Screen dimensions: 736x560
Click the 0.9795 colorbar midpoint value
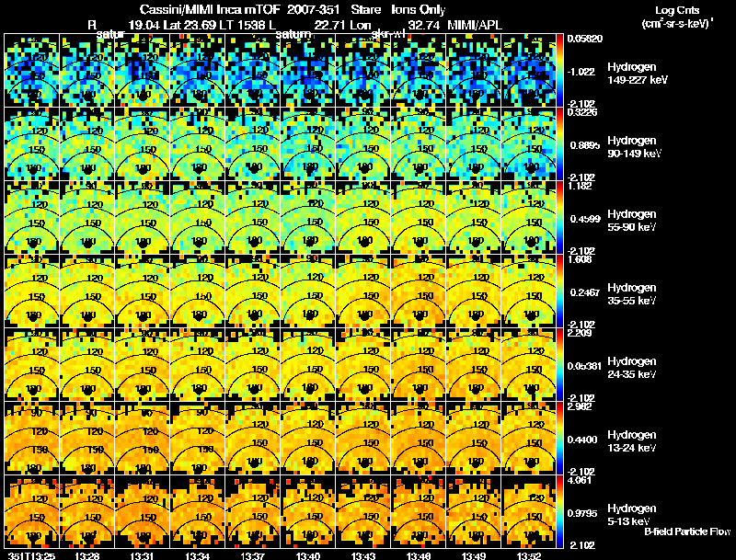[584, 514]
